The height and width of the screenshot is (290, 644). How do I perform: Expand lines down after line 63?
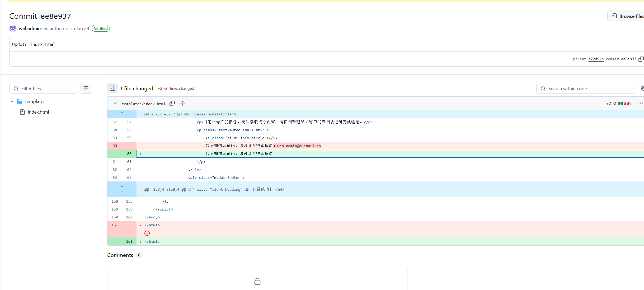[122, 186]
